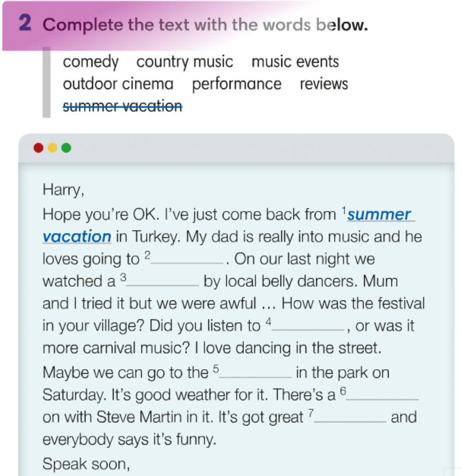Select blank 4 after 'Did you listen to'
462x476 pixels.
pos(308,326)
